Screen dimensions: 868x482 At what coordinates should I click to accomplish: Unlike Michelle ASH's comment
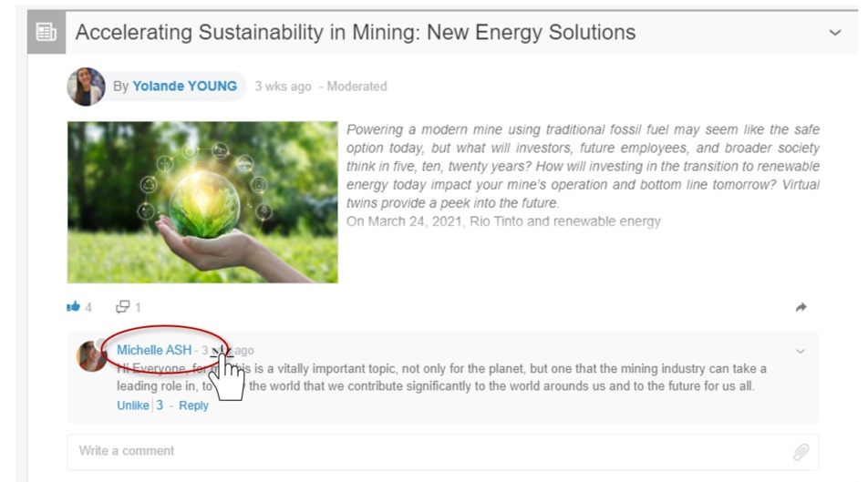click(132, 405)
